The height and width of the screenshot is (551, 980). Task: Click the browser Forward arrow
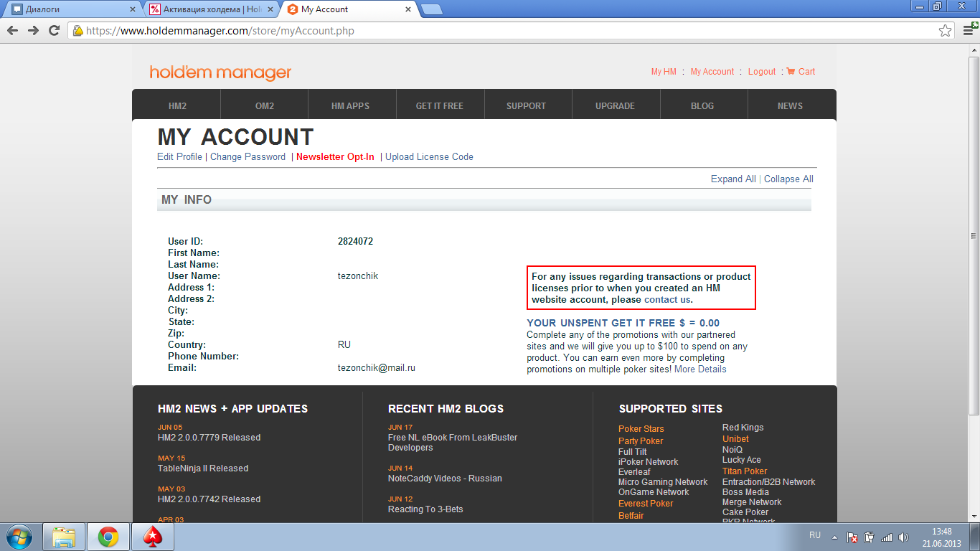tap(33, 31)
